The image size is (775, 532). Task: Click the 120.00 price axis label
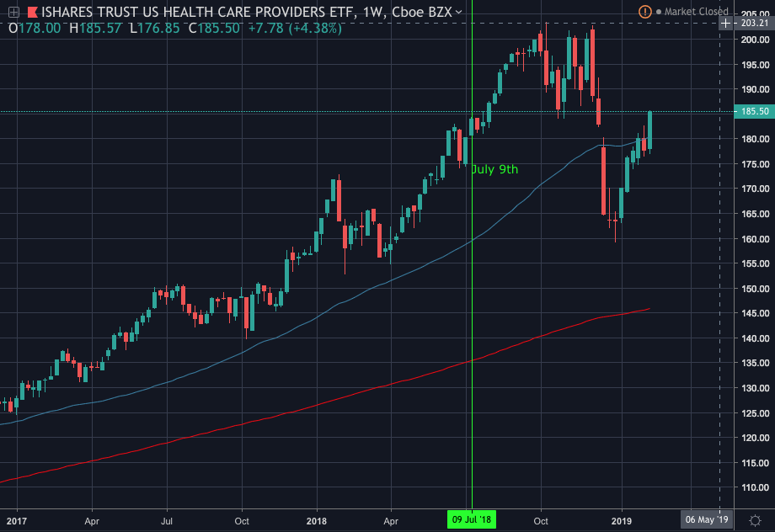(x=755, y=438)
